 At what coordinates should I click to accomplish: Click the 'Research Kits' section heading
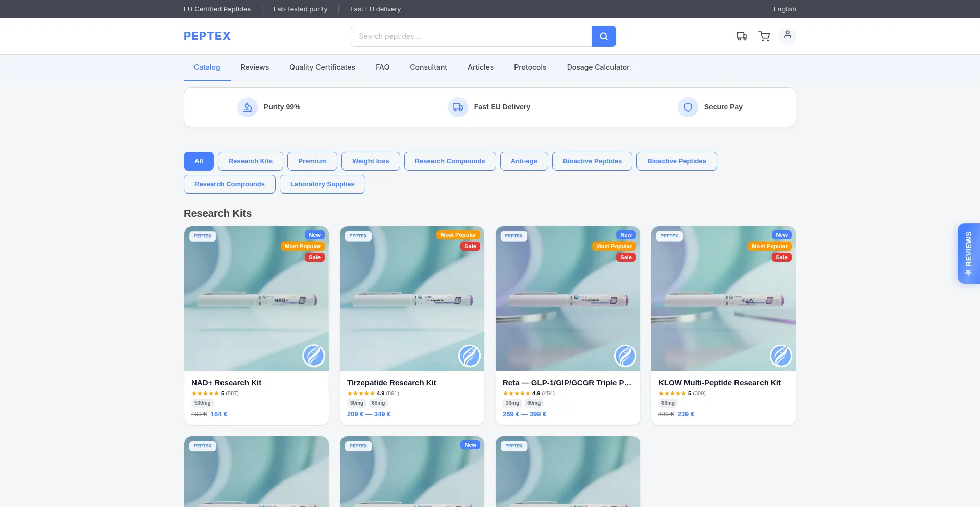point(218,214)
